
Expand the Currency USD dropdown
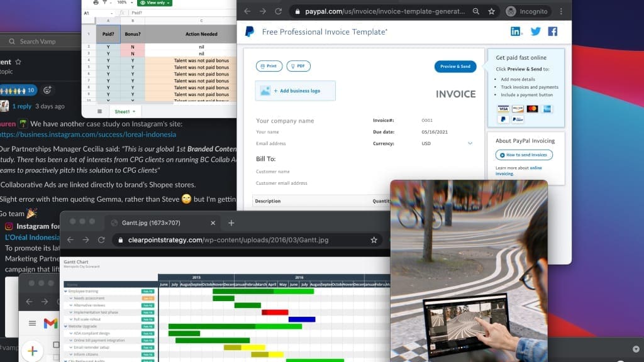(x=469, y=143)
